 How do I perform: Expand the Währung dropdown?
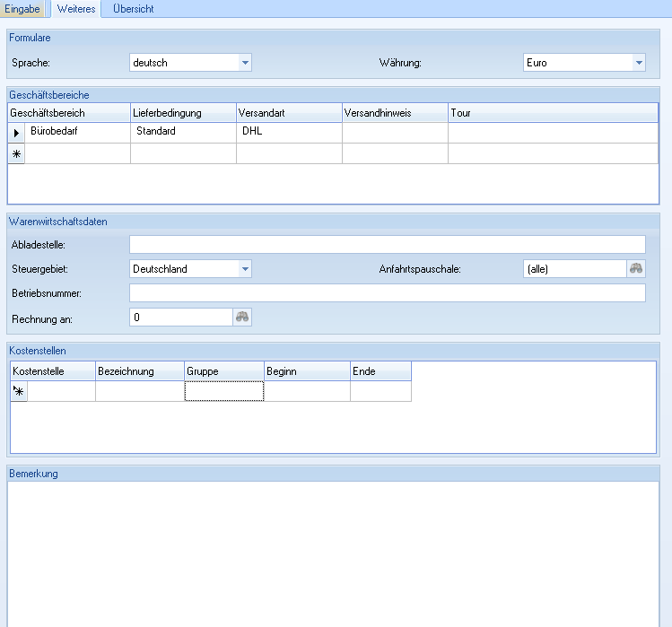click(638, 63)
